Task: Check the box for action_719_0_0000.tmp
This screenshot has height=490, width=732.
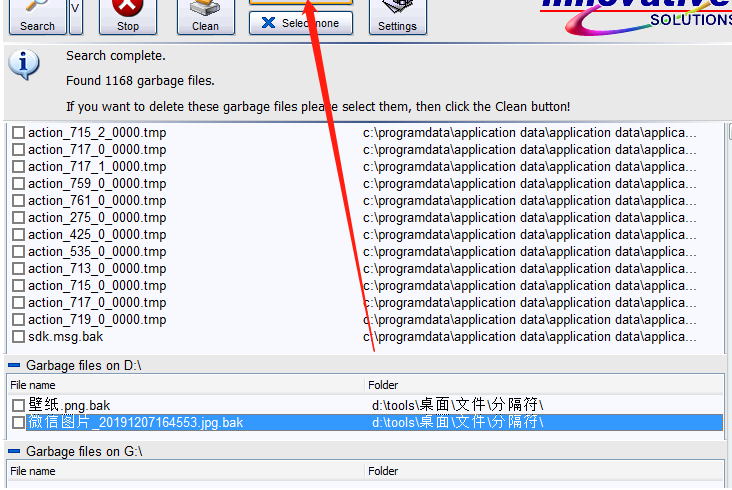Action: (18, 320)
